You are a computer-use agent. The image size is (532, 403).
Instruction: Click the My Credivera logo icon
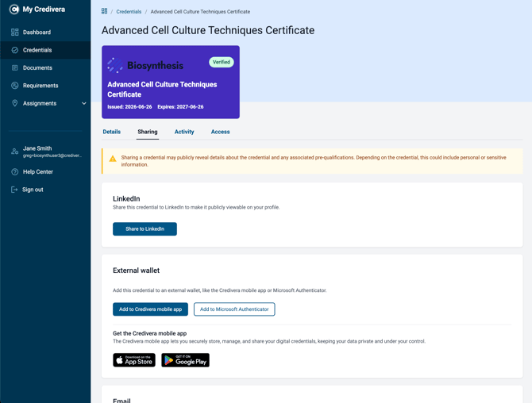14,10
